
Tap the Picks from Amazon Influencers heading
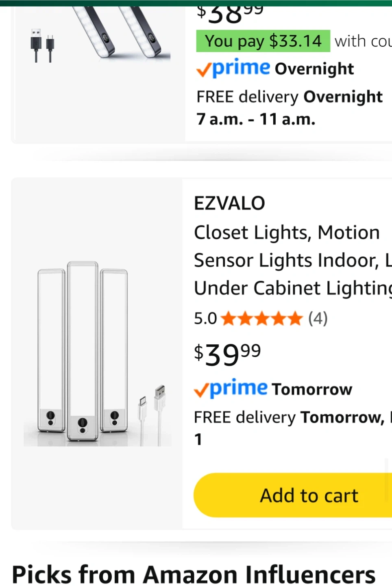(194, 575)
